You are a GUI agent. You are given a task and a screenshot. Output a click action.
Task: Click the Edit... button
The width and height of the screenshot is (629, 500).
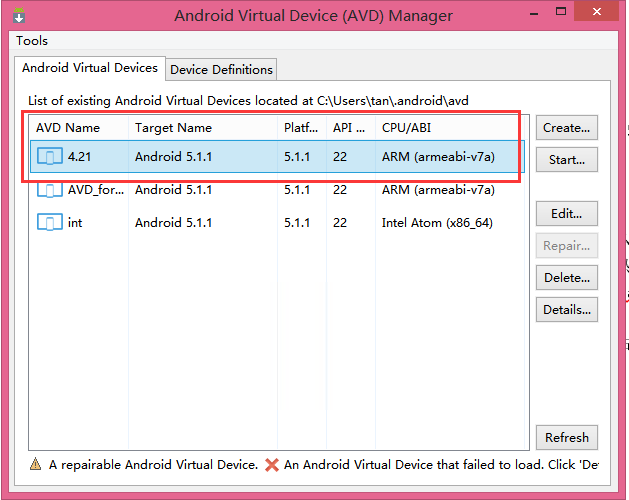[566, 213]
